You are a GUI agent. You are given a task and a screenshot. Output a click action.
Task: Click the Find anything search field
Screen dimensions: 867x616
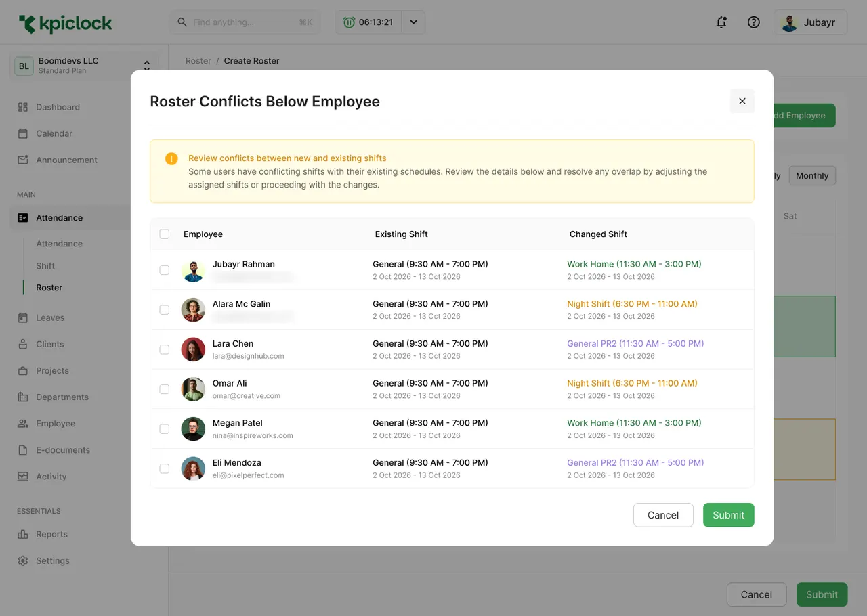245,22
